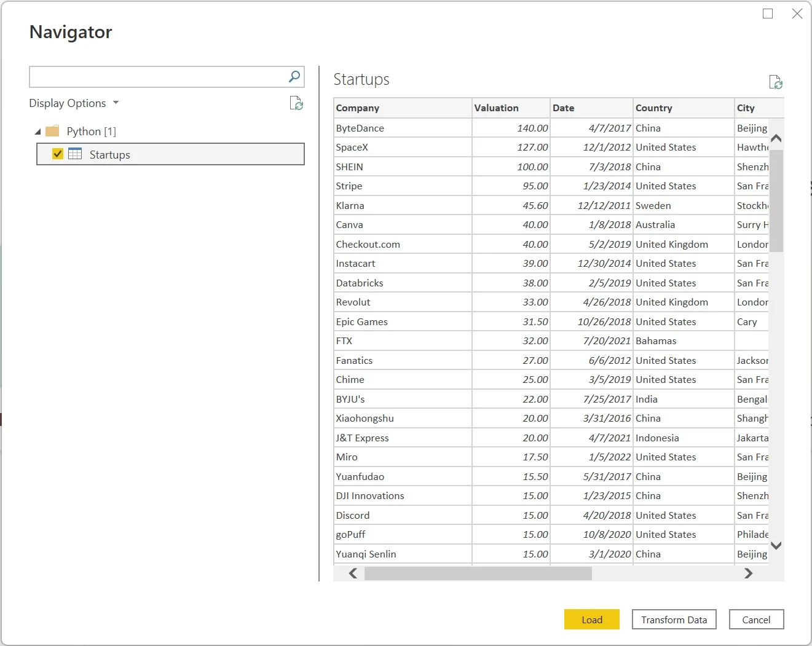This screenshot has width=812, height=646.
Task: Click the Revolut company cell
Action: click(x=403, y=302)
